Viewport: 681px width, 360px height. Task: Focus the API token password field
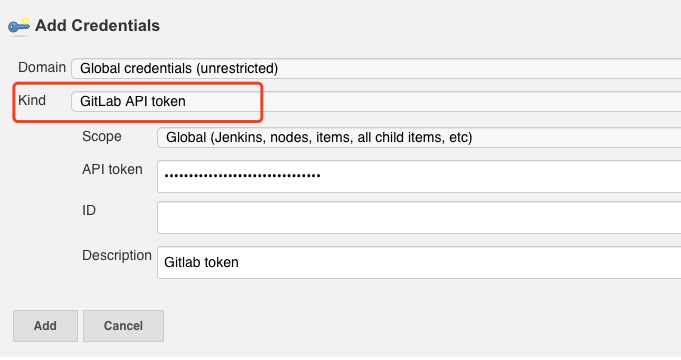coord(419,176)
